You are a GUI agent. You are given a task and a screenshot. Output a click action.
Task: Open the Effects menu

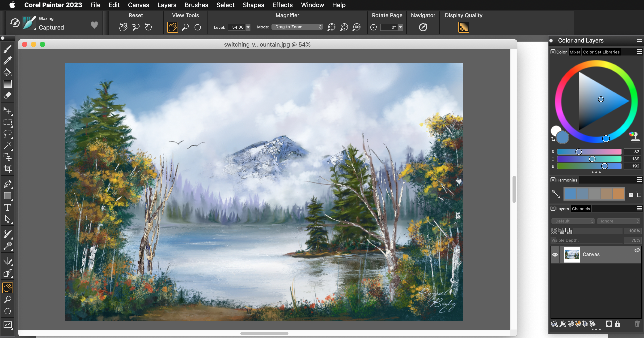pos(282,5)
